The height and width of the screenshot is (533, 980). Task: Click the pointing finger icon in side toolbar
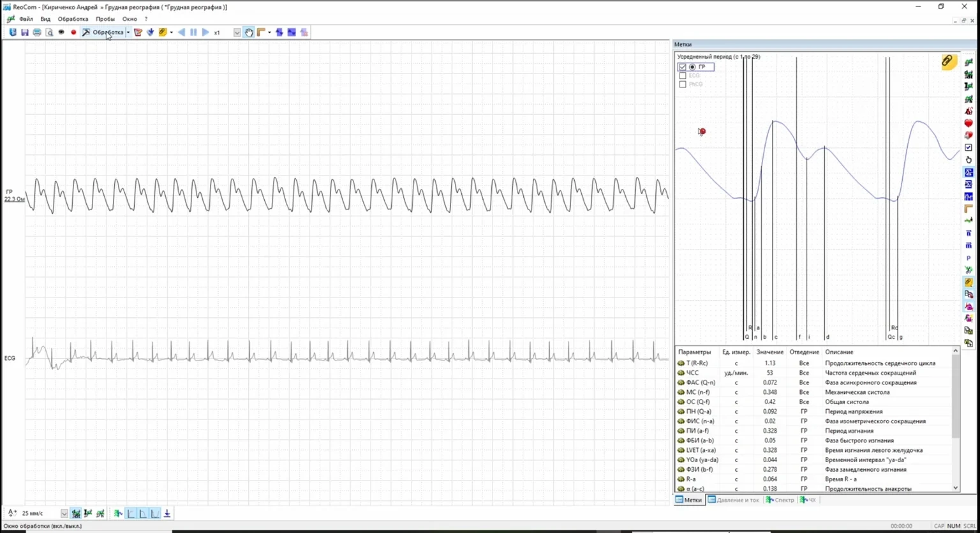[969, 160]
